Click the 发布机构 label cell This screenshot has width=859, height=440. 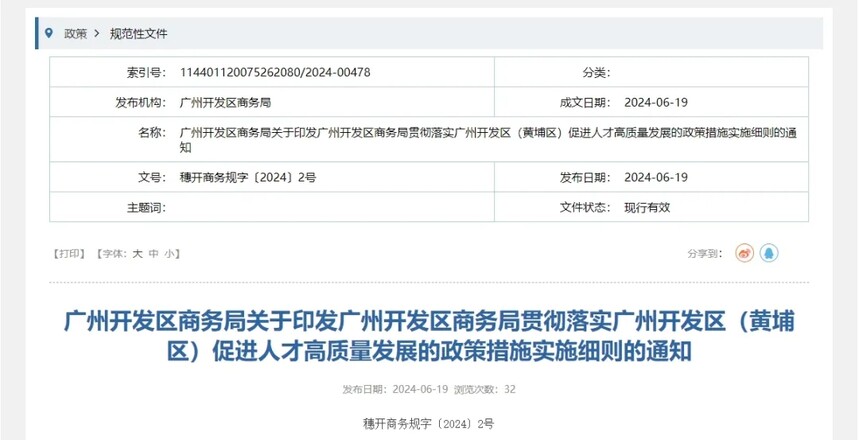coord(141,102)
